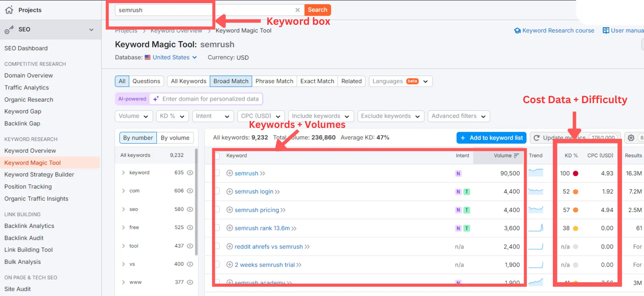
Task: Toggle eye icon for com group
Action: [x=190, y=191]
